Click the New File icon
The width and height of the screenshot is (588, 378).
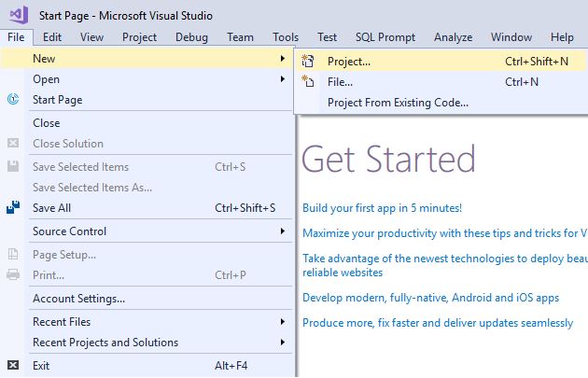(309, 82)
